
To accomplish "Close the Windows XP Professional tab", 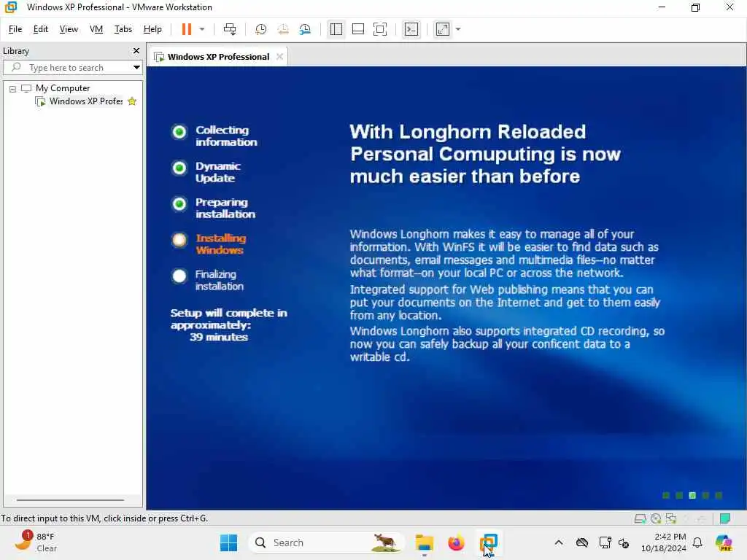I will 279,57.
